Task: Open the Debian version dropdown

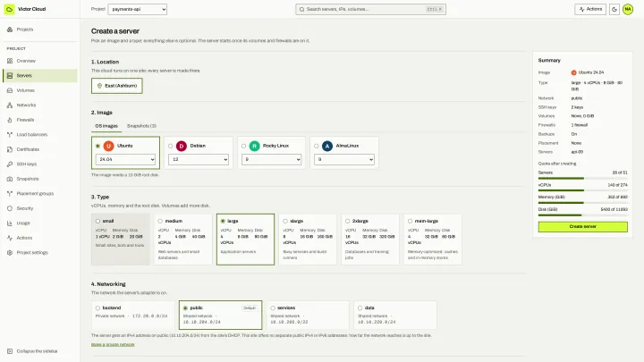Action: click(199, 159)
